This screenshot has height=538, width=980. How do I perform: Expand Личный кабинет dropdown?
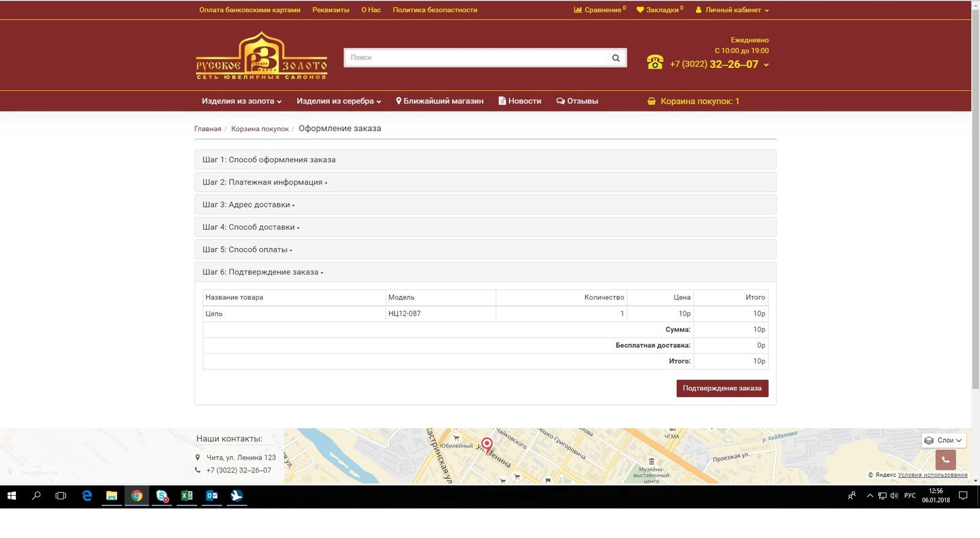pyautogui.click(x=732, y=10)
